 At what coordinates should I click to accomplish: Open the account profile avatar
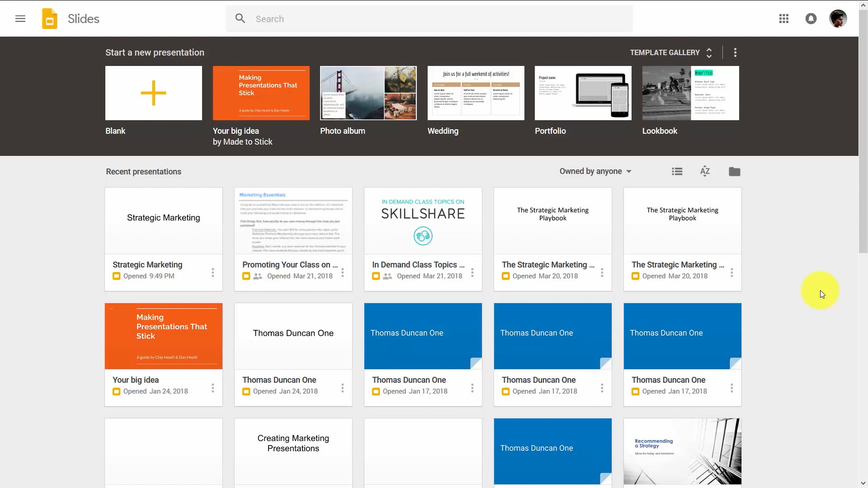[x=838, y=19]
